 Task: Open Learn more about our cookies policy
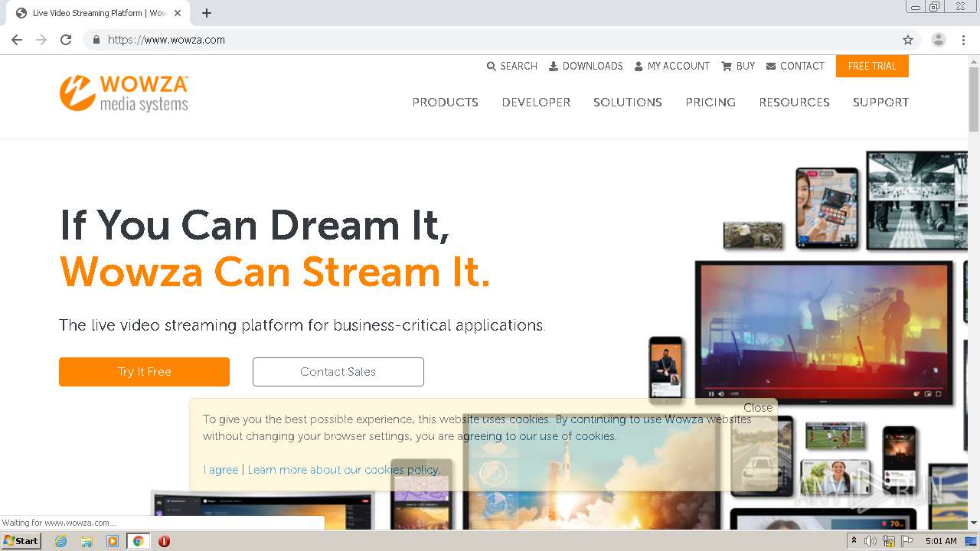click(x=344, y=470)
